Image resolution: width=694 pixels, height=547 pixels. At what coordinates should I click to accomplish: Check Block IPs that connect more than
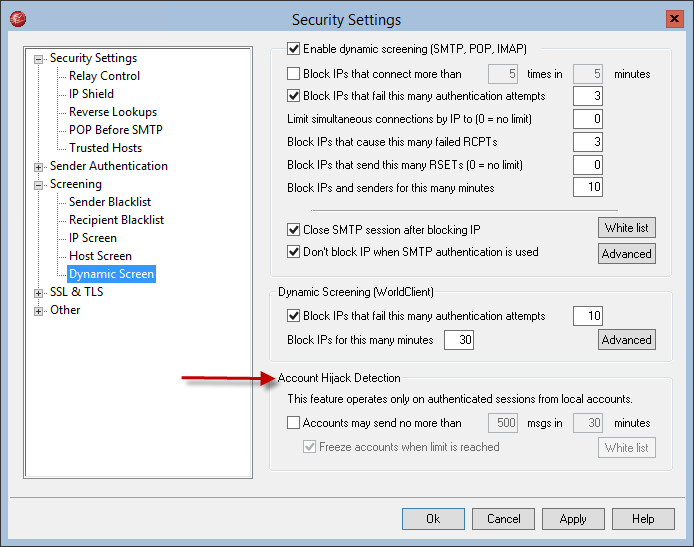pos(293,73)
